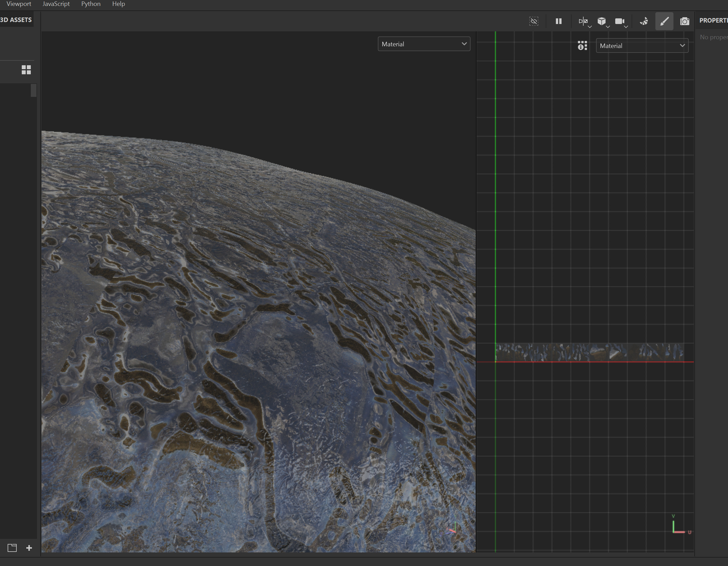
Task: Open the Help menu
Action: tap(118, 4)
